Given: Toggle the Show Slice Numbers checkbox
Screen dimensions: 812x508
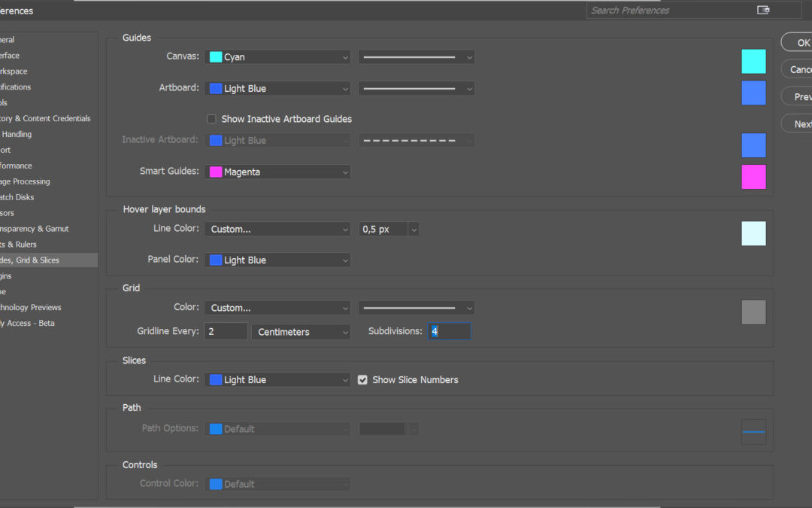Looking at the screenshot, I should pyautogui.click(x=363, y=380).
